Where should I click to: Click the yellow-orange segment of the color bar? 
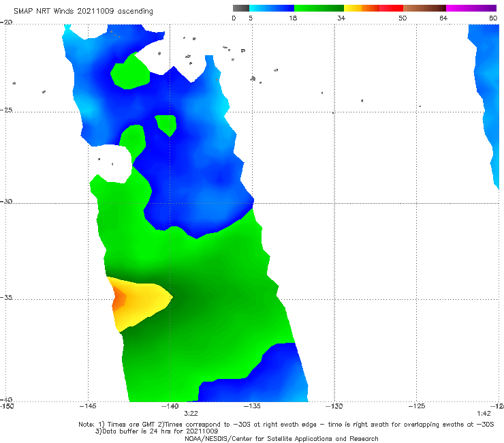(361, 8)
